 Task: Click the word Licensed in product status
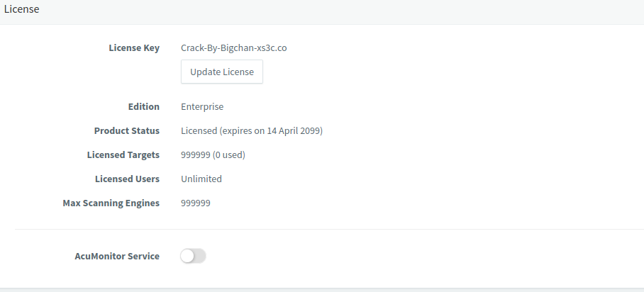click(x=199, y=130)
